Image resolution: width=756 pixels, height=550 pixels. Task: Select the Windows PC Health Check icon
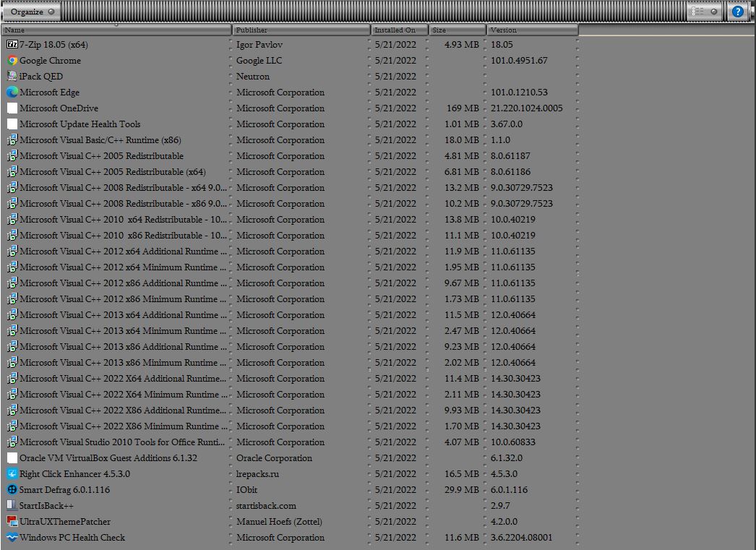point(12,538)
